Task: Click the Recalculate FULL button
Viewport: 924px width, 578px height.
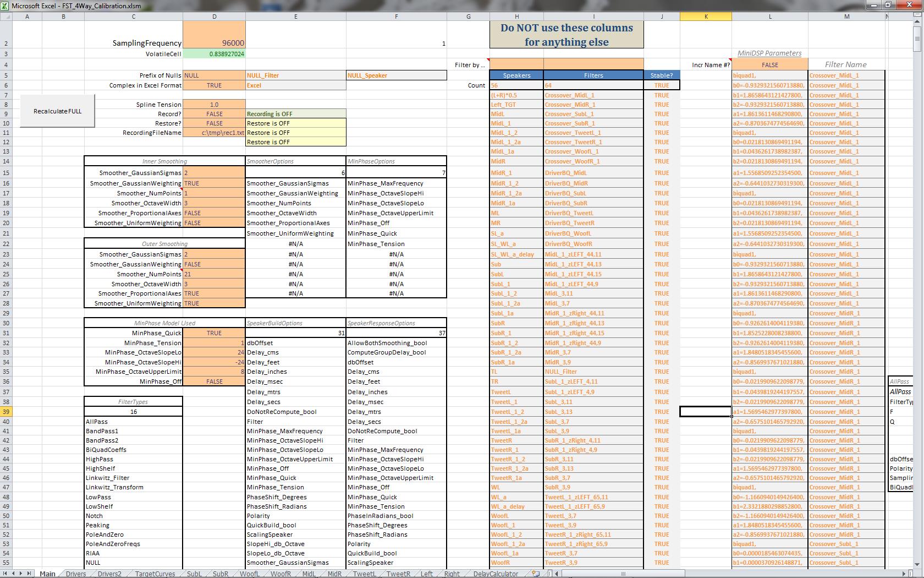Action: (57, 111)
